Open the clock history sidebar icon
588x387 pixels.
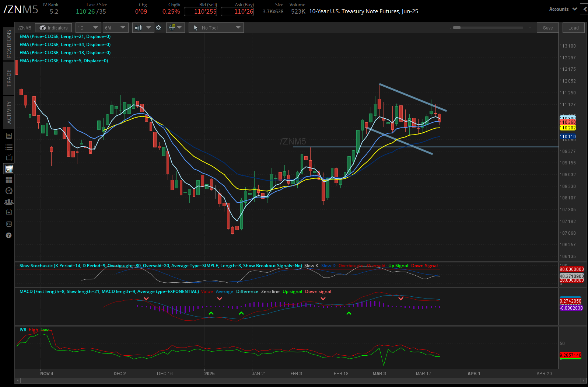click(9, 191)
